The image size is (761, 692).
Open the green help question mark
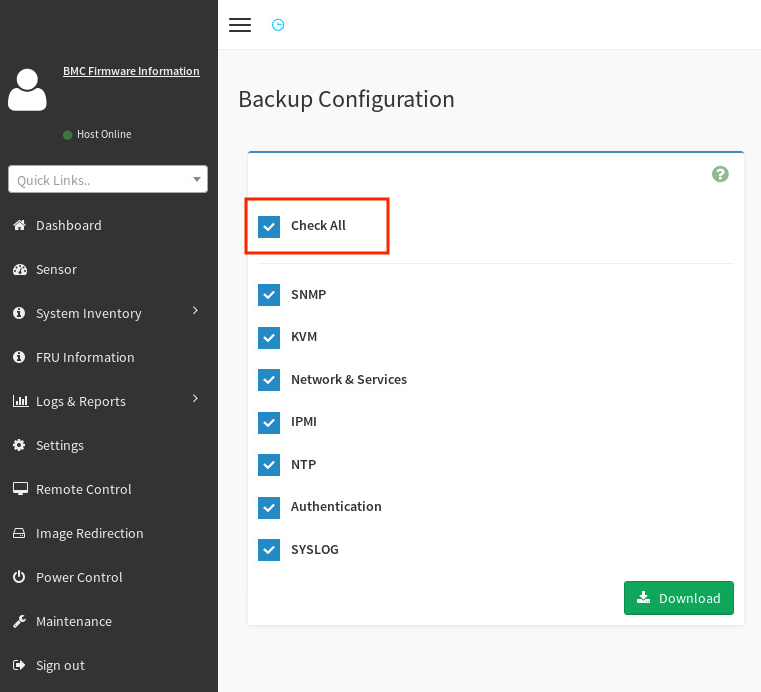tap(720, 174)
